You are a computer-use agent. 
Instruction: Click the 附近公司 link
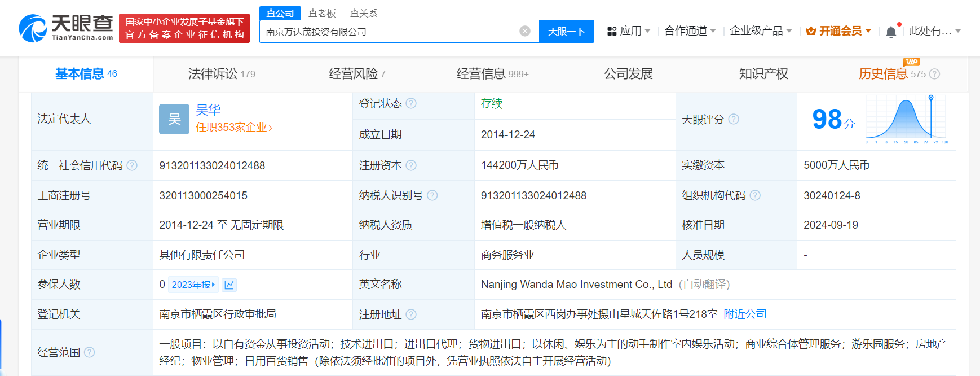[x=745, y=314]
